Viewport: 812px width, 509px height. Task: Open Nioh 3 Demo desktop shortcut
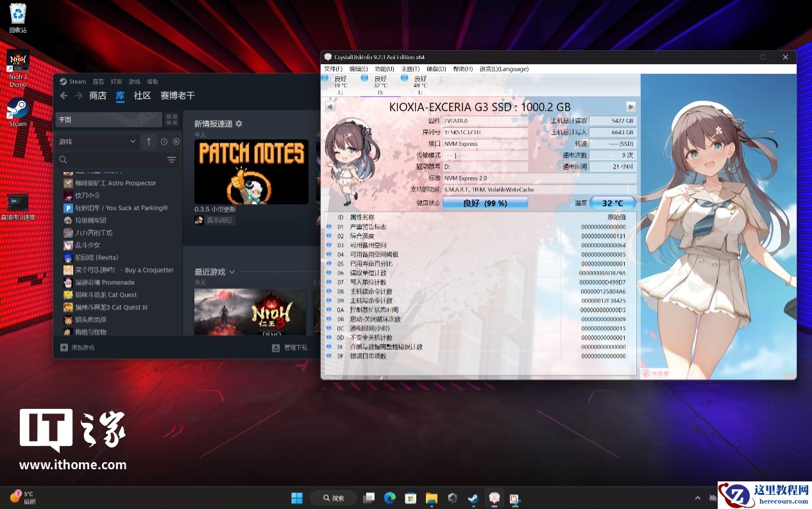tap(18, 69)
